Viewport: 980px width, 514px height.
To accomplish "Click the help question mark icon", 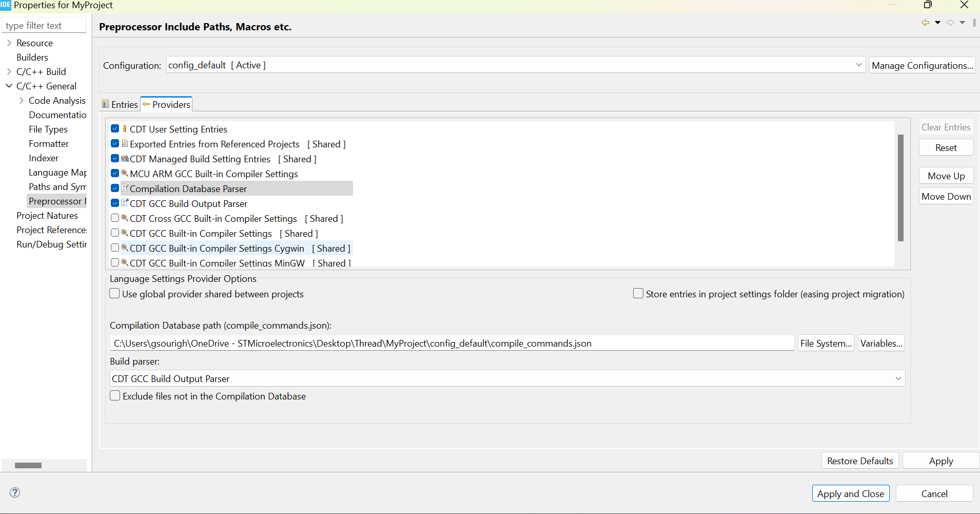I will (x=15, y=492).
